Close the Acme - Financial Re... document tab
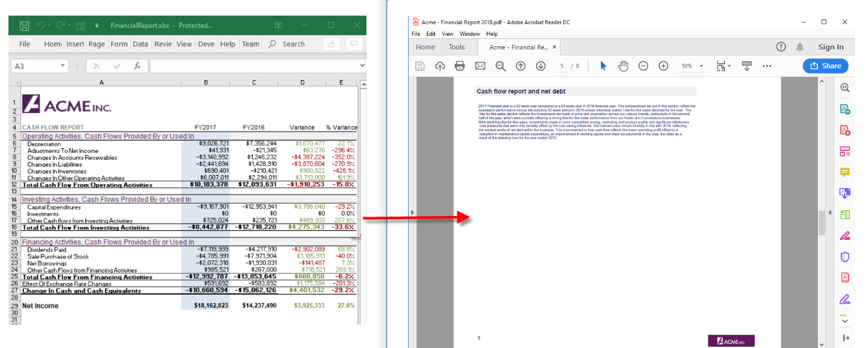The height and width of the screenshot is (348, 868). click(x=554, y=47)
